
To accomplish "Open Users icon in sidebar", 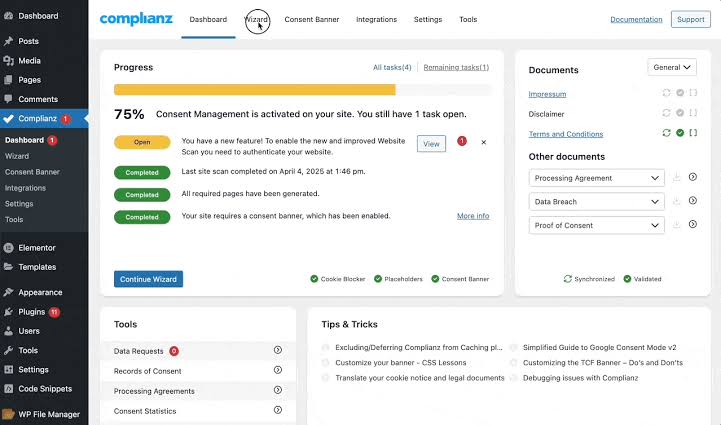I will (x=8, y=331).
